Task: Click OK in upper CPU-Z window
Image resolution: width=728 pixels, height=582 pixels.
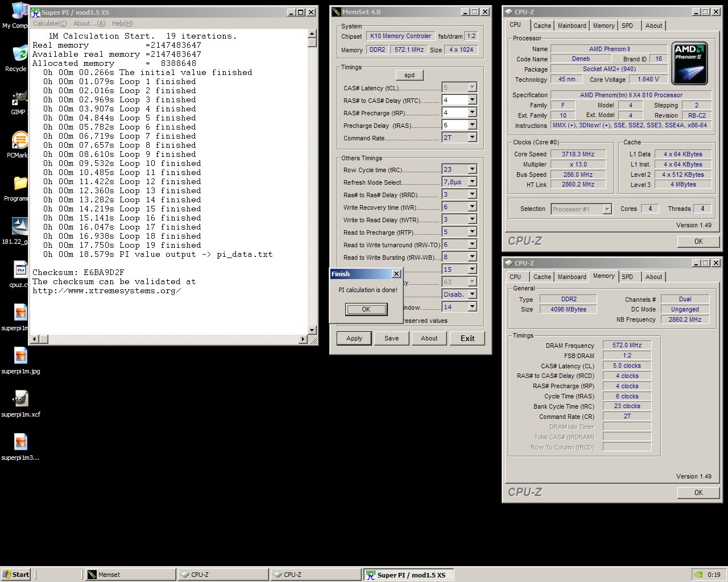Action: click(698, 242)
